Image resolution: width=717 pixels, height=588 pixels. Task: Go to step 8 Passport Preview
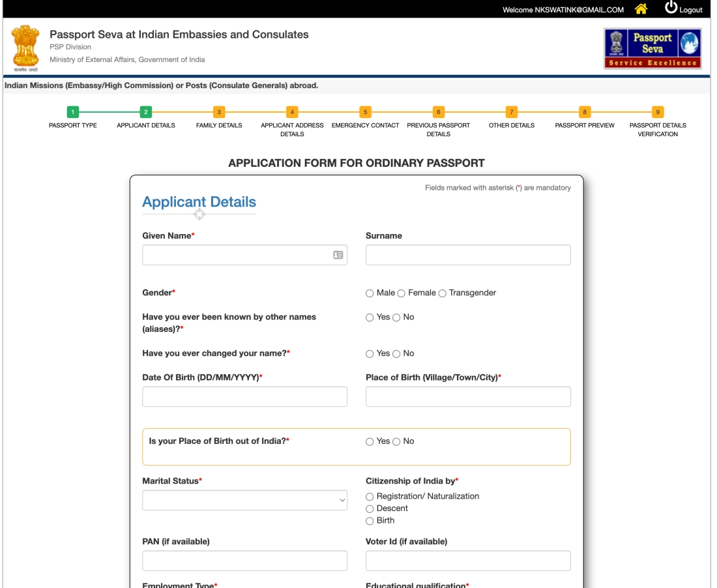585,112
